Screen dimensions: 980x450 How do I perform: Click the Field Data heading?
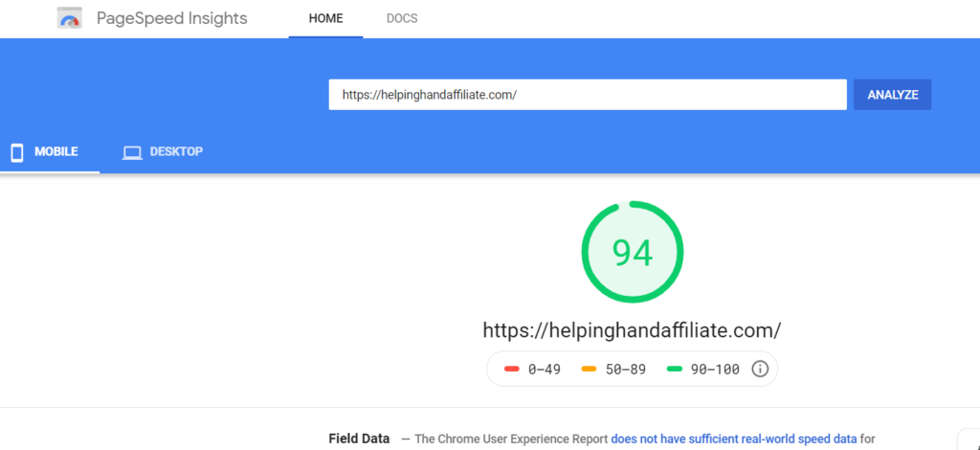pyautogui.click(x=359, y=439)
